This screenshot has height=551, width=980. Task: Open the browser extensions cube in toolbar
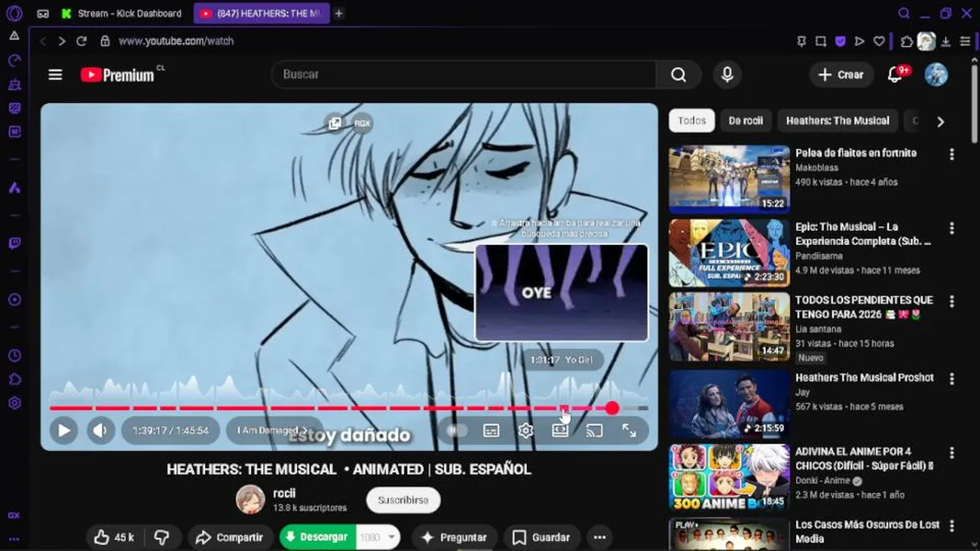pos(907,41)
